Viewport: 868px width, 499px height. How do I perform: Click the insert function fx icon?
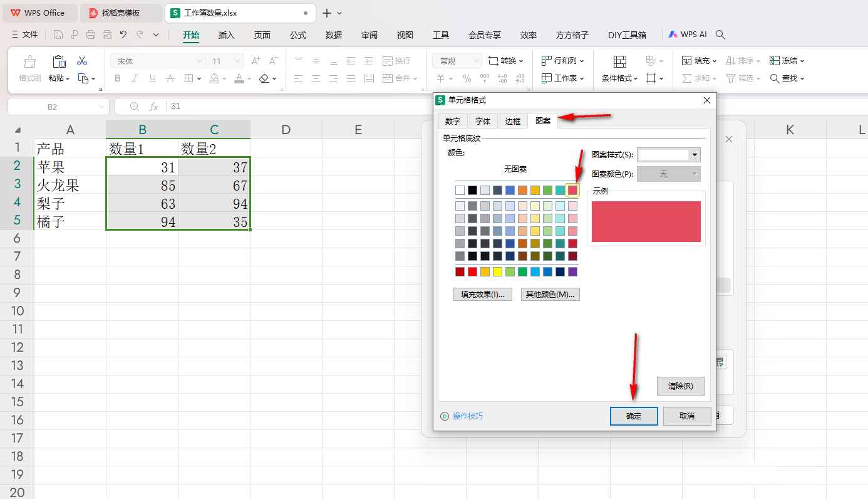pos(153,107)
